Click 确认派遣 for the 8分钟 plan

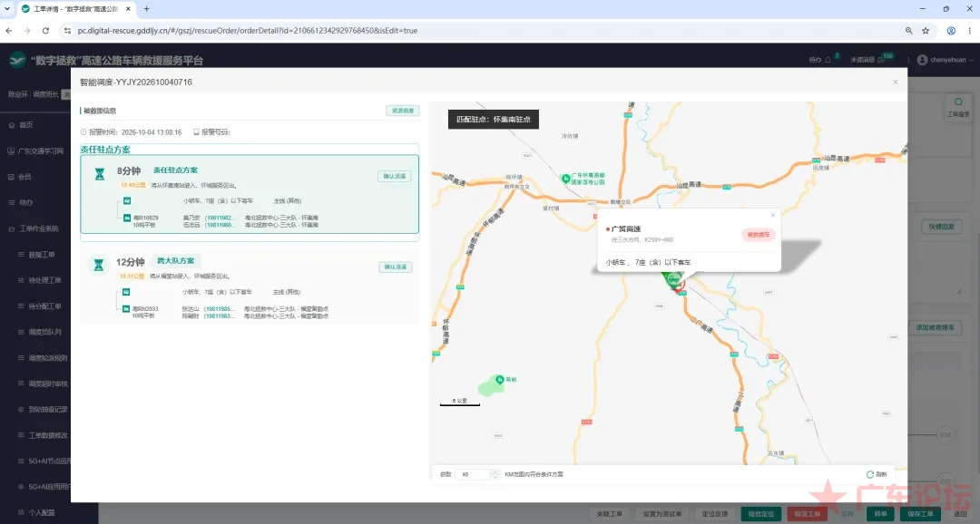click(395, 176)
